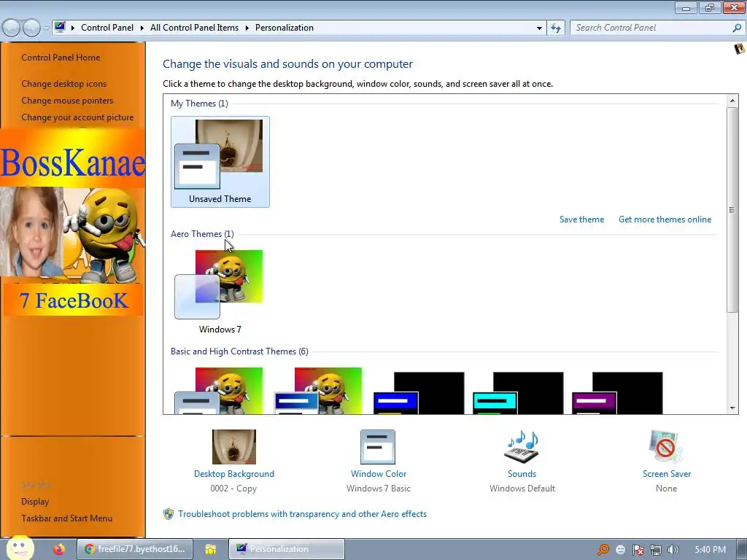Image resolution: width=747 pixels, height=560 pixels.
Task: Click the Sounds keyboard icon
Action: [522, 447]
